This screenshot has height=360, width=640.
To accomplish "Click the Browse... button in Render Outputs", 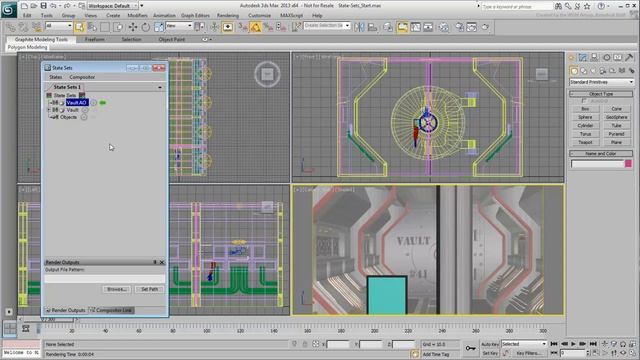I will pyautogui.click(x=116, y=289).
